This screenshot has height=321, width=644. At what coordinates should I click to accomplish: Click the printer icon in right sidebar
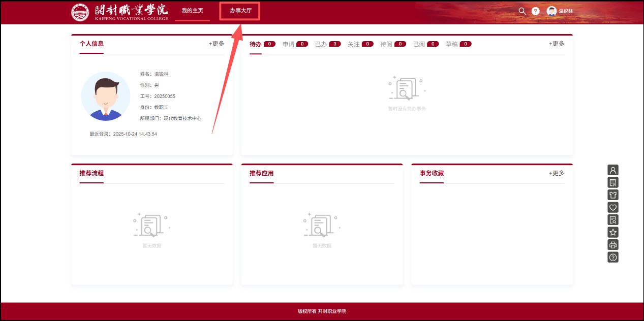tap(613, 245)
